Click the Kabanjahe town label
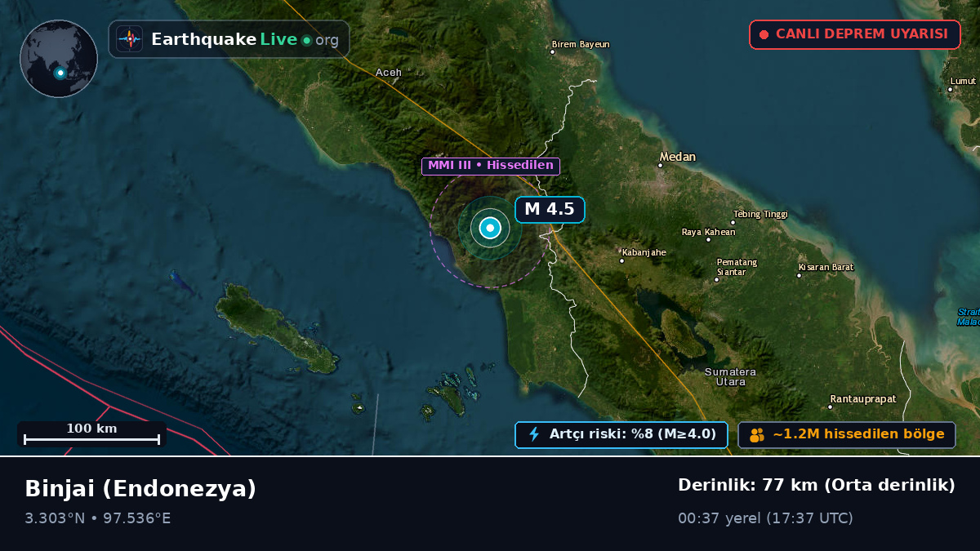Screen dimensions: 980x551 click(x=644, y=252)
